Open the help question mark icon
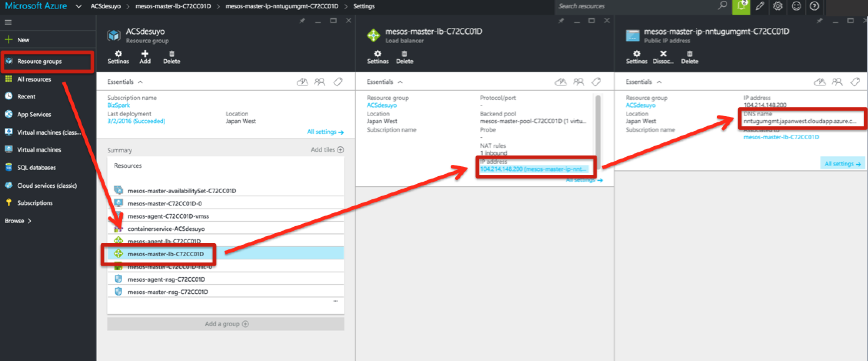Screen dimensions: 868x361 pos(814,6)
